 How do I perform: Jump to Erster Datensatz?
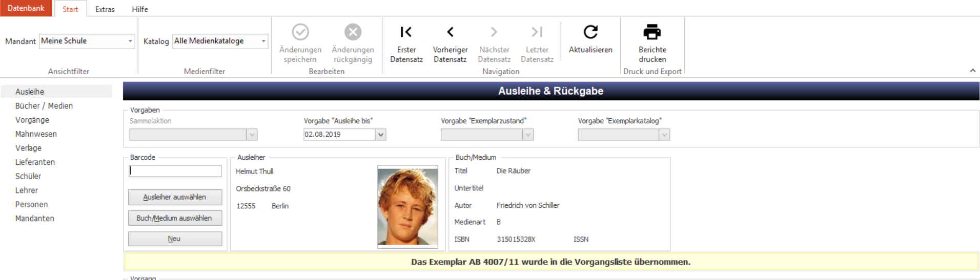tap(406, 32)
